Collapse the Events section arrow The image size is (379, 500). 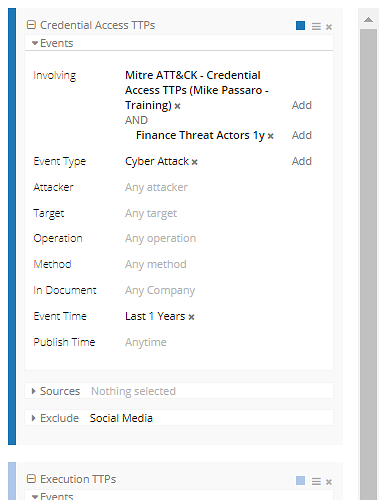[35, 43]
